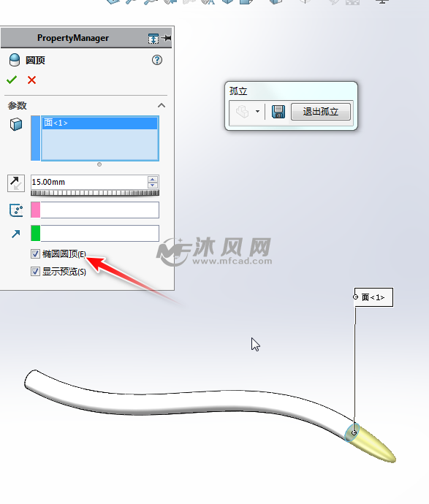Screen dimensions: 429x504
Task: Pin the PropertyManager panel
Action: pyautogui.click(x=167, y=38)
